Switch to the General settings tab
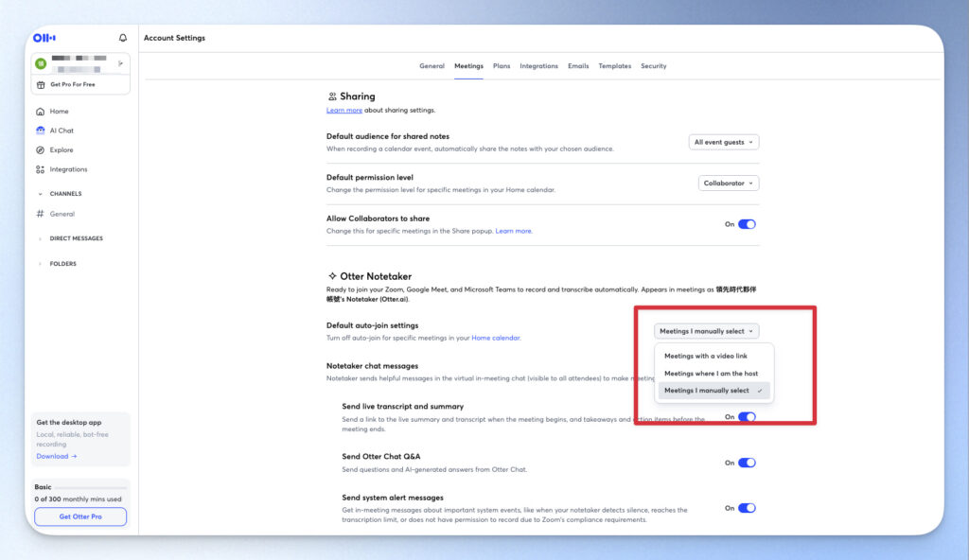Viewport: 969px width, 560px height. [432, 66]
